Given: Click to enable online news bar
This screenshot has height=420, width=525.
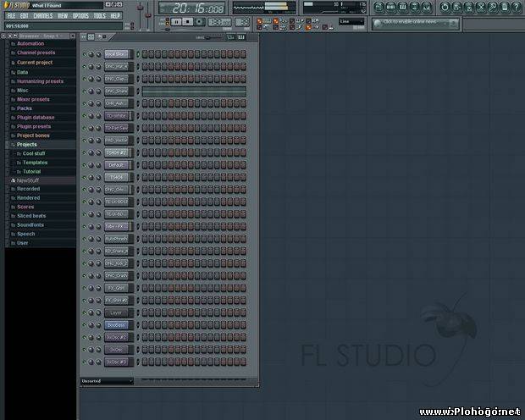Looking at the screenshot, I should (415, 24).
